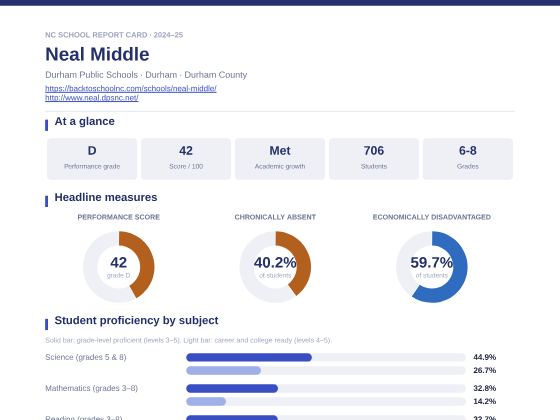Click the At a glance heading
Screen dimensions: 560x420
[85, 121]
